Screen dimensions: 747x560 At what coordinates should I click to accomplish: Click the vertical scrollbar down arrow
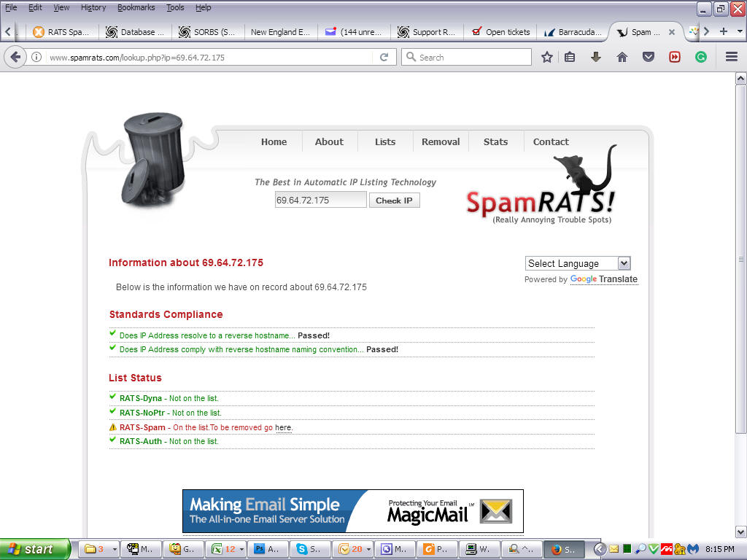click(x=741, y=532)
